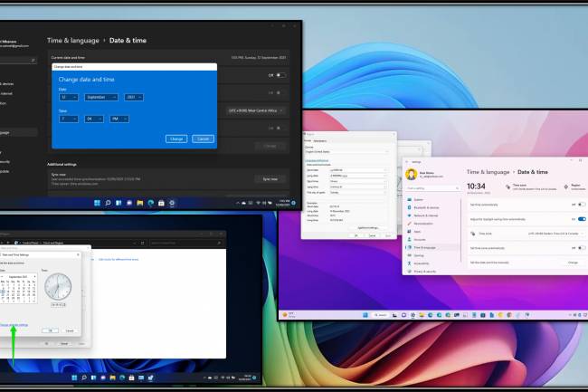Click next month arrow in September calendar
The image size is (588, 392).
coord(35,277)
